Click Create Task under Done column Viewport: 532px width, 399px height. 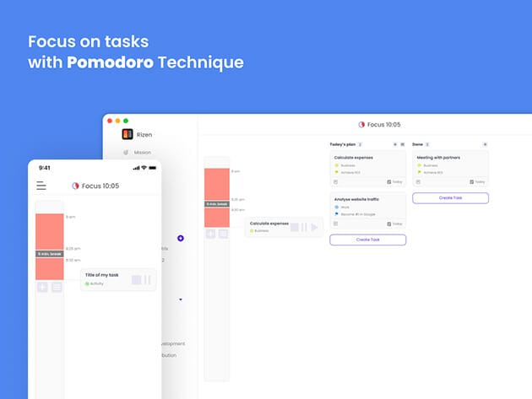click(x=450, y=198)
